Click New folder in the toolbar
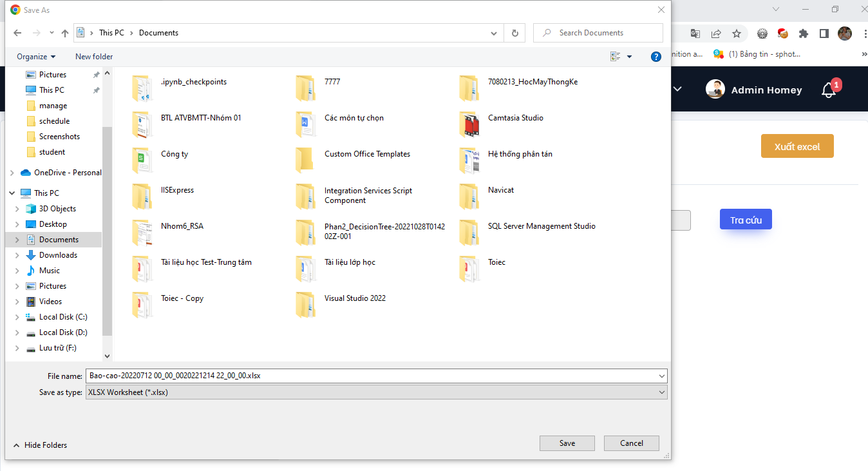868x471 pixels. (94, 57)
